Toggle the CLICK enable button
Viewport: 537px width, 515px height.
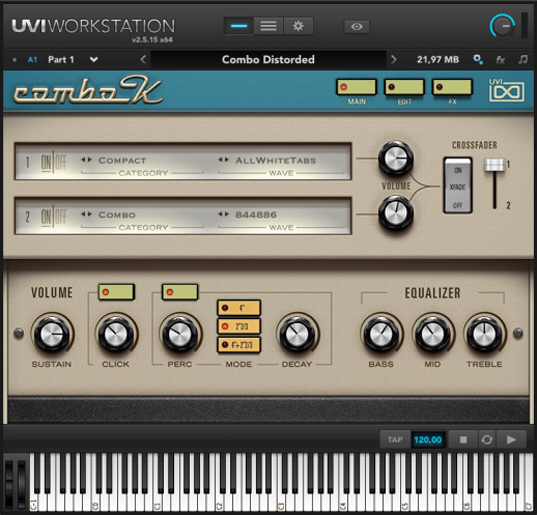116,292
